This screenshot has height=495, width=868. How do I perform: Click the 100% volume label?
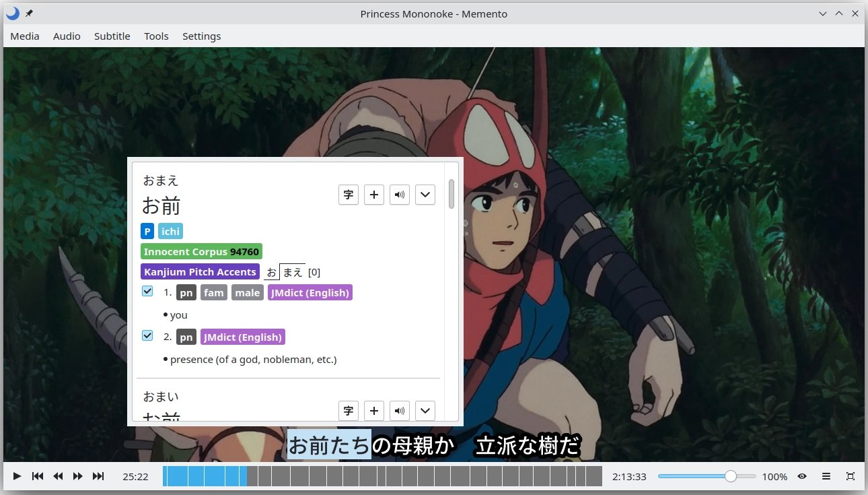tap(774, 477)
